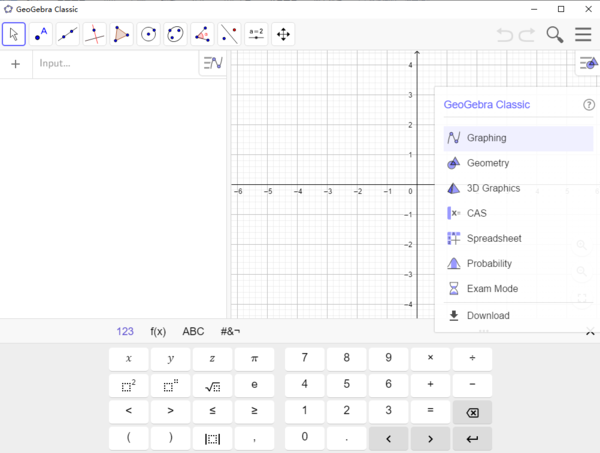Select the Slider tool
The height and width of the screenshot is (453, 600).
(256, 35)
